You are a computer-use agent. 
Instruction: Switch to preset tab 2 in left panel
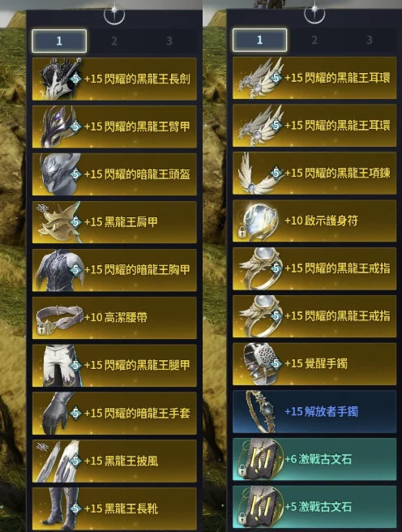coord(114,41)
